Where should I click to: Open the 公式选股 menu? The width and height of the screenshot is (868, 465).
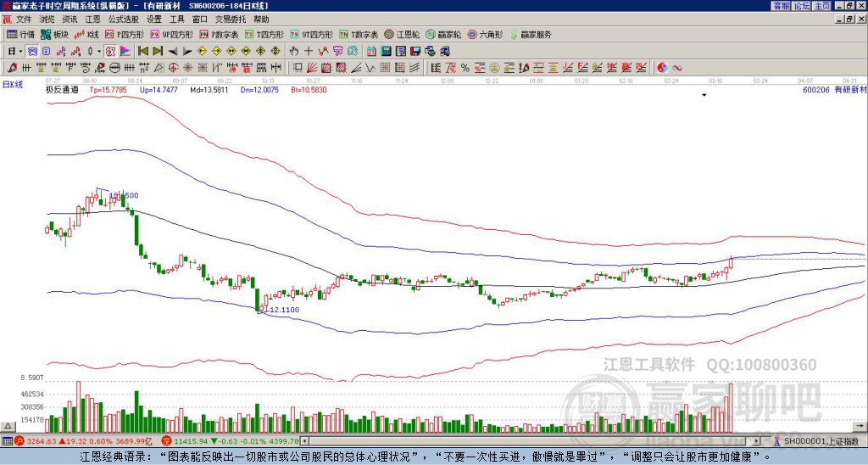122,19
